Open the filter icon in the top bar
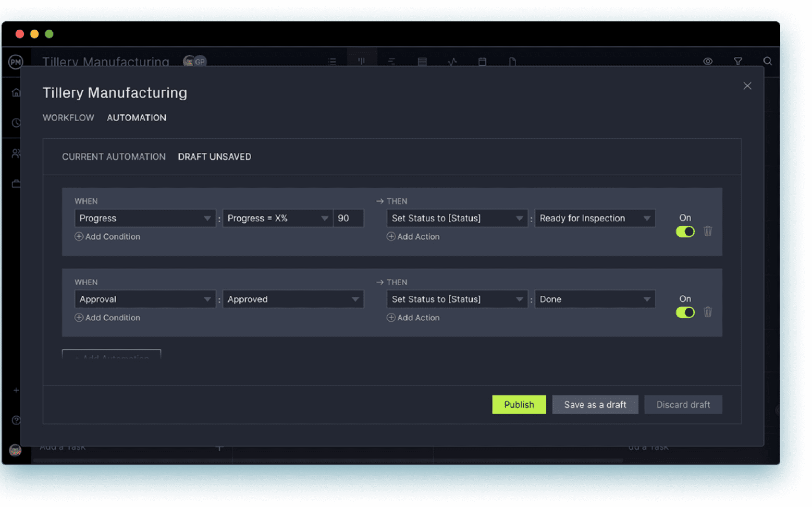This screenshot has width=812, height=507. point(737,61)
